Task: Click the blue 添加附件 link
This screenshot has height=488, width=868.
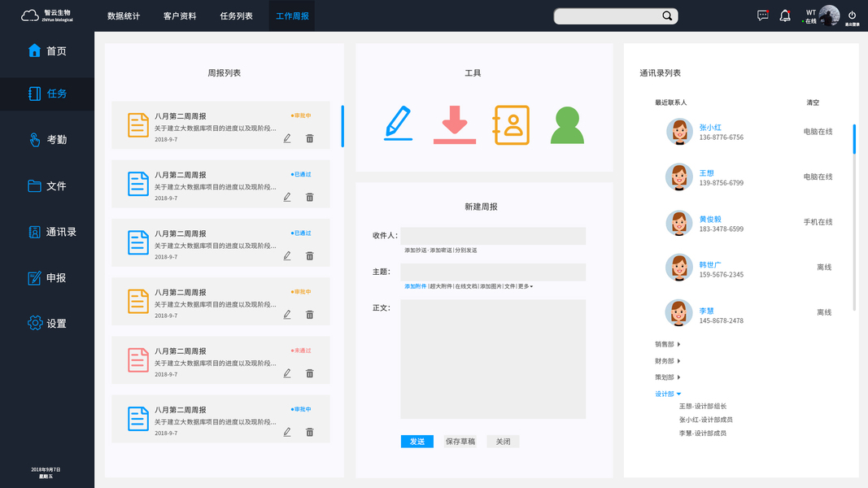Action: click(415, 286)
